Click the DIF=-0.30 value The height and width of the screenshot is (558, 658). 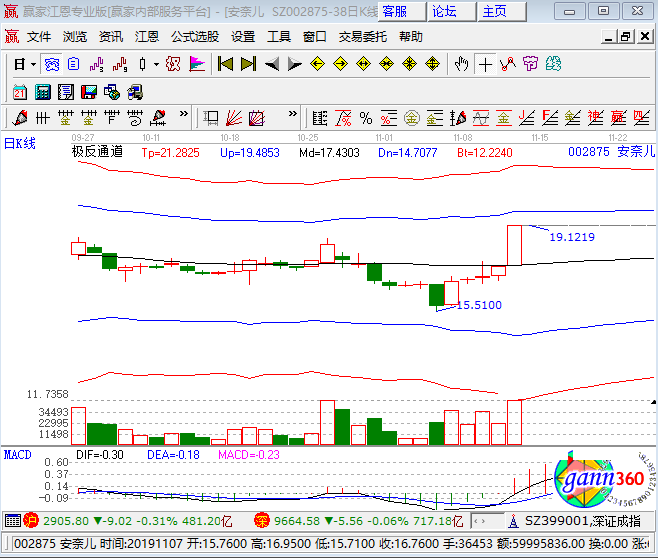[100, 455]
